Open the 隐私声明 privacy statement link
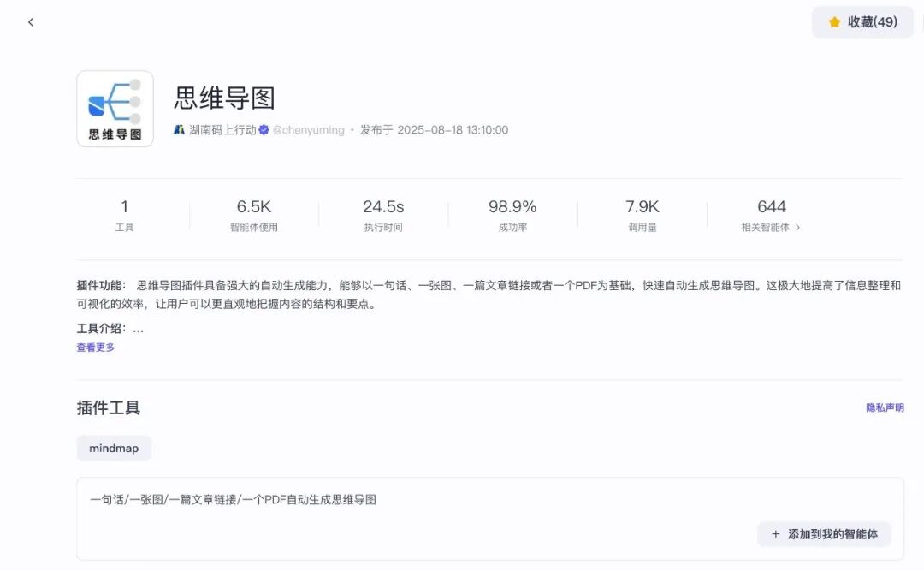The image size is (924, 571). [885, 408]
